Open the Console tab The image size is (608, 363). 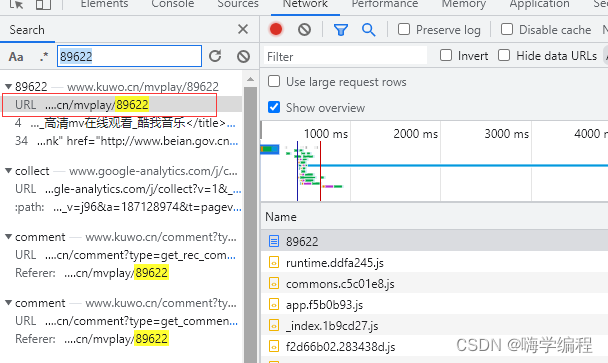pyautogui.click(x=173, y=4)
